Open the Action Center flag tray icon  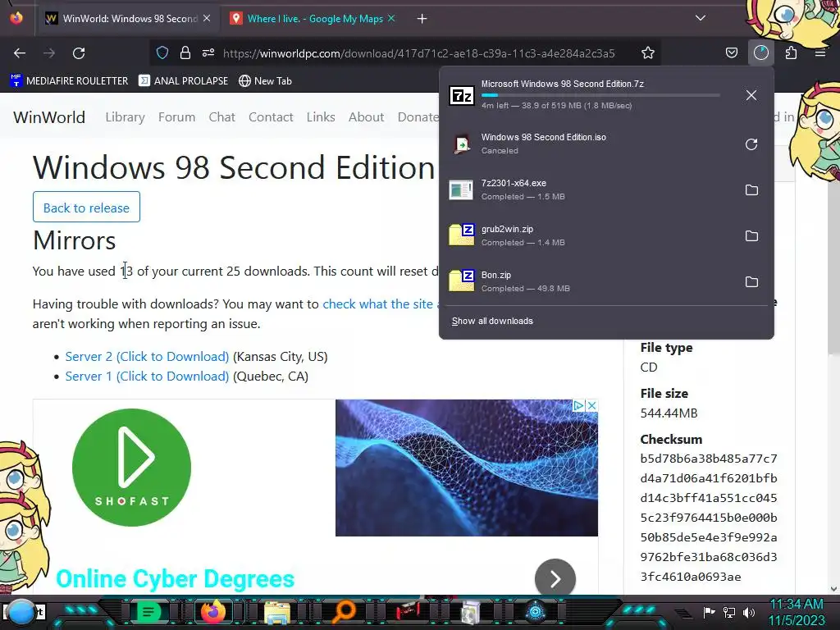710,612
